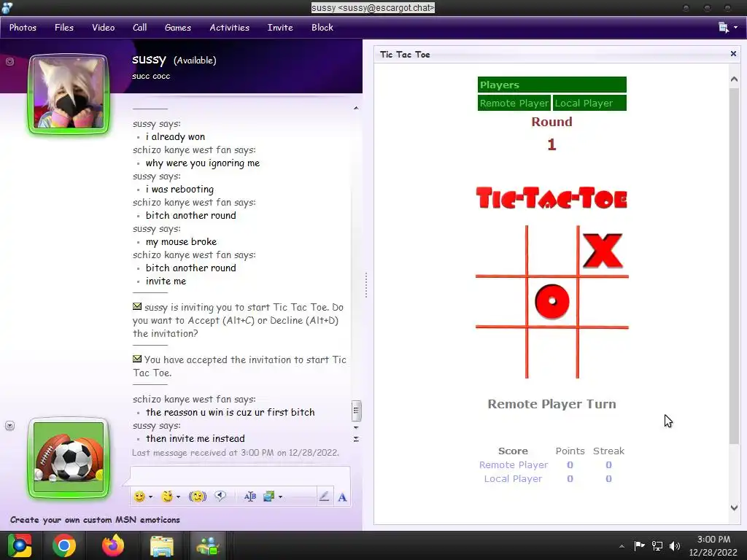
Task: Expand the background picture dropdown arrow
Action: (280, 497)
